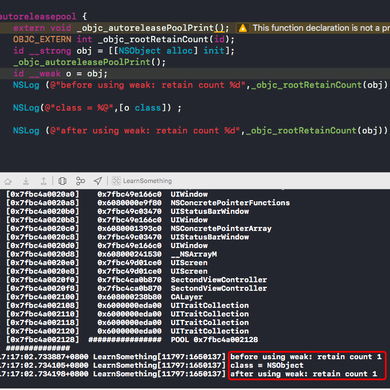Screen dimensions: 390x390
Task: Click console output 'before using weak: retain count 1'
Action: 306,357
